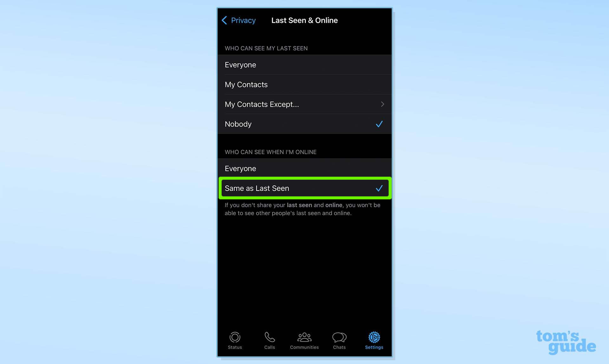This screenshot has width=609, height=364.
Task: Enable Same as Last Seen online setting
Action: pyautogui.click(x=304, y=188)
